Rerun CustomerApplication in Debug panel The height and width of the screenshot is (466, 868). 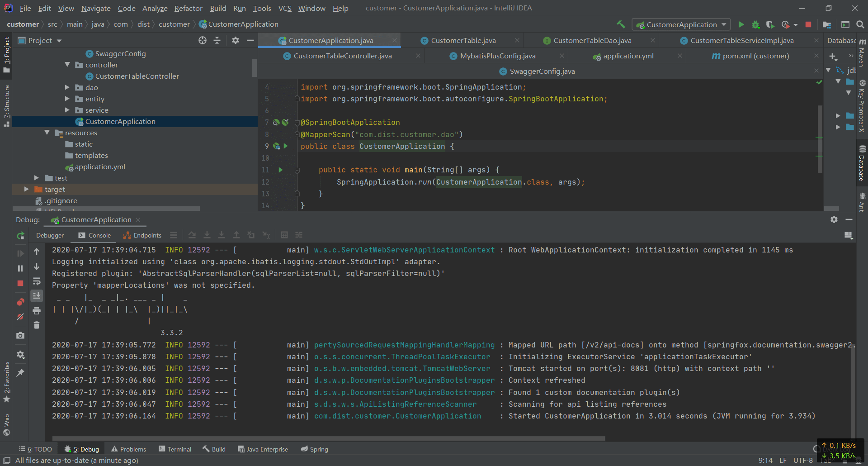click(20, 236)
